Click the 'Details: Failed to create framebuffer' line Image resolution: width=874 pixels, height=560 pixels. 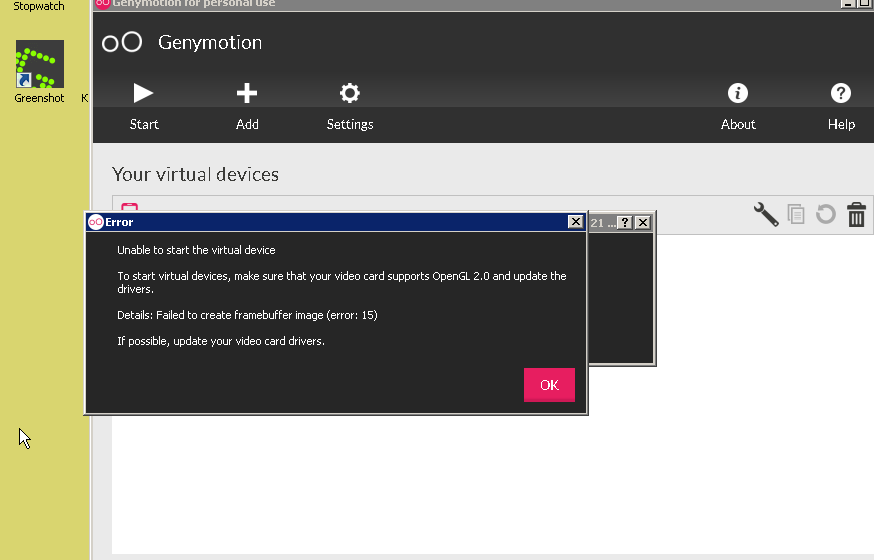coord(247,315)
